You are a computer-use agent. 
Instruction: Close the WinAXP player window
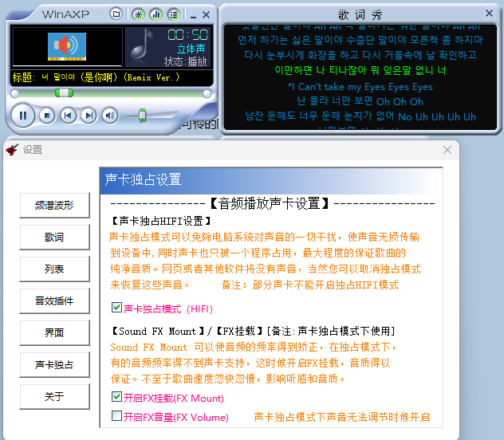(206, 15)
